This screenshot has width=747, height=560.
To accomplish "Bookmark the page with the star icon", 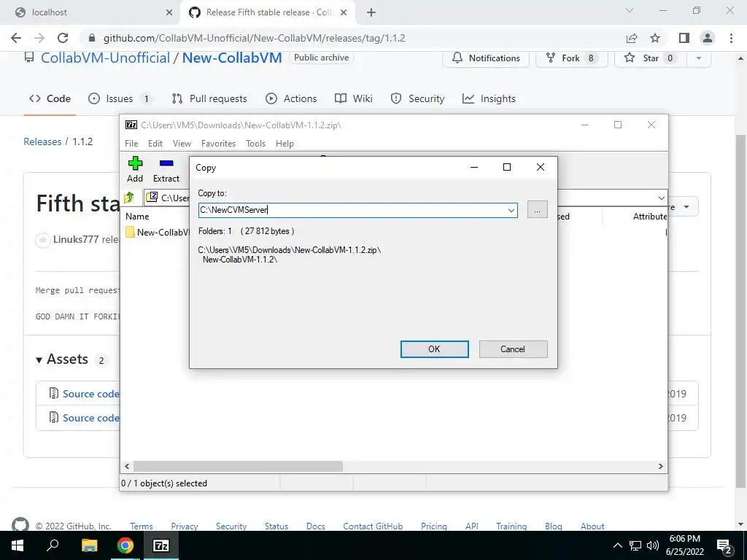I will coord(655,38).
